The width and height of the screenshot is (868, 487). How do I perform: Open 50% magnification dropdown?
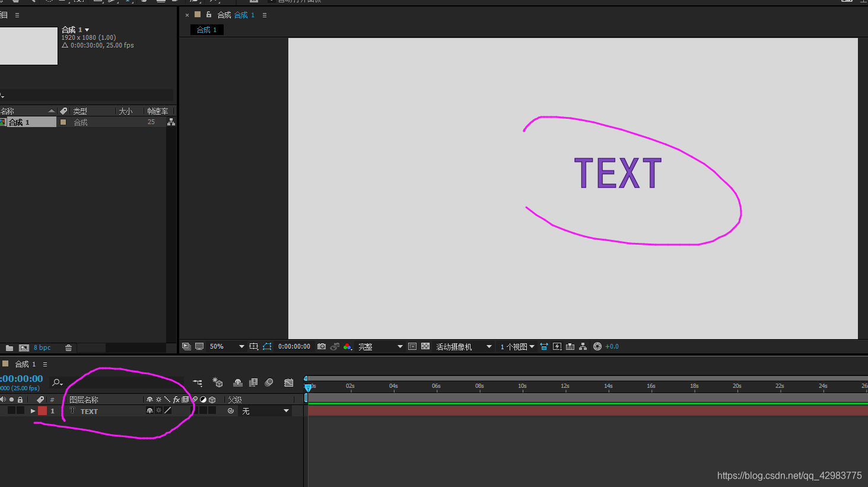(x=227, y=346)
